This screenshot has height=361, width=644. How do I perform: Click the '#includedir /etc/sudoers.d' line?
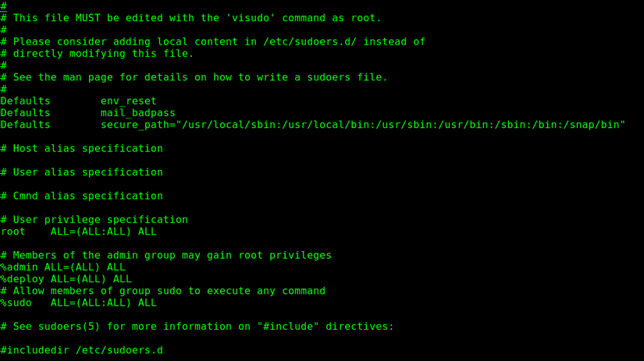81,350
